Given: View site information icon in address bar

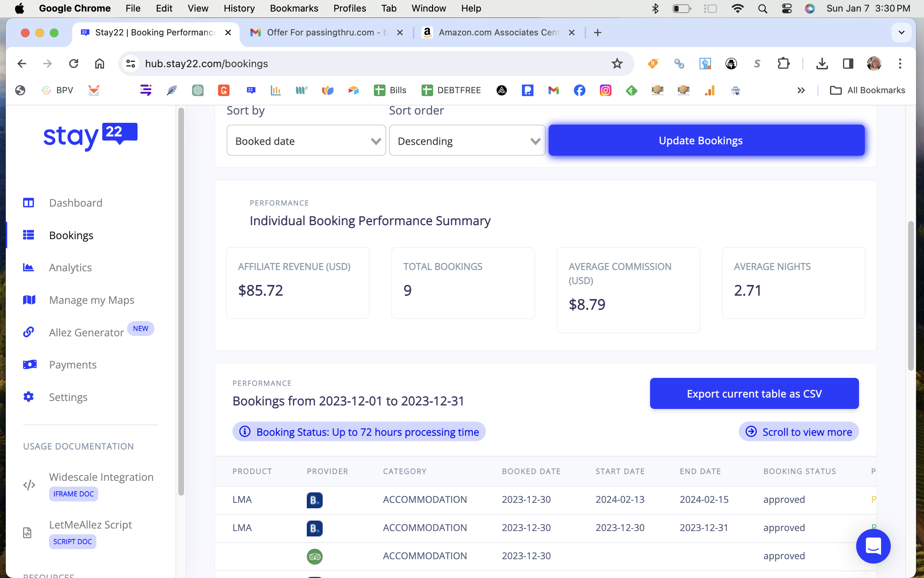Looking at the screenshot, I should click(131, 64).
